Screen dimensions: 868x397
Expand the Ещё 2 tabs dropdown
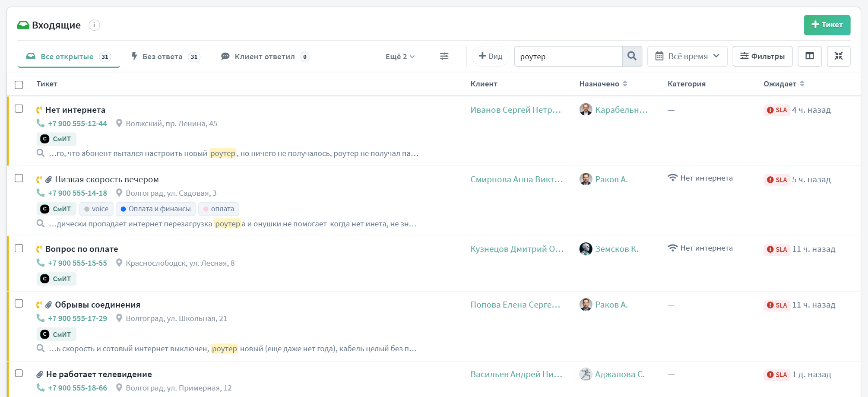pyautogui.click(x=400, y=57)
